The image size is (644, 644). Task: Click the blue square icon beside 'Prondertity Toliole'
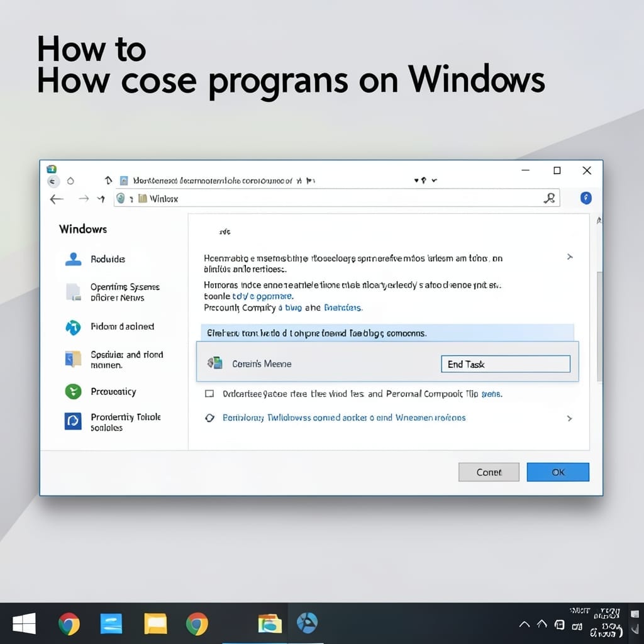click(x=73, y=421)
